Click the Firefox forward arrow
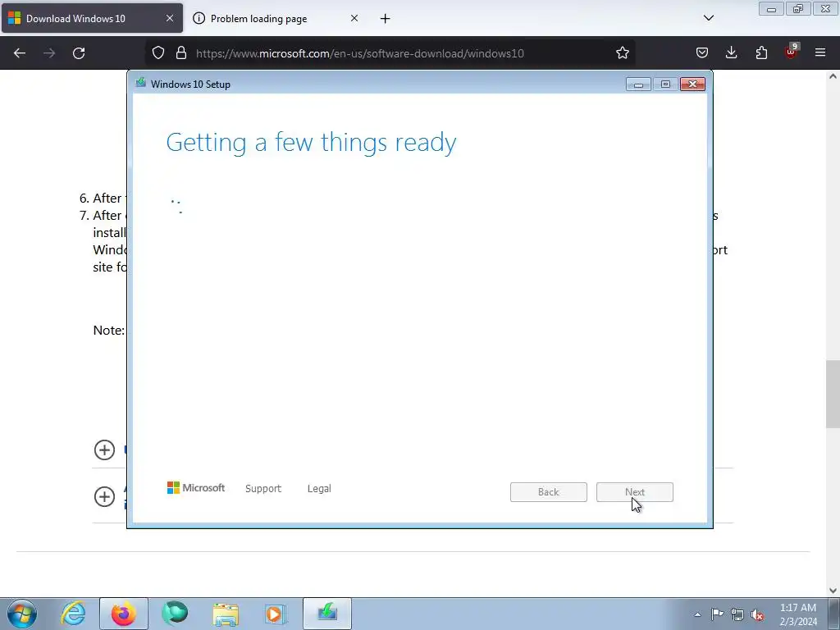The height and width of the screenshot is (630, 840). click(49, 53)
